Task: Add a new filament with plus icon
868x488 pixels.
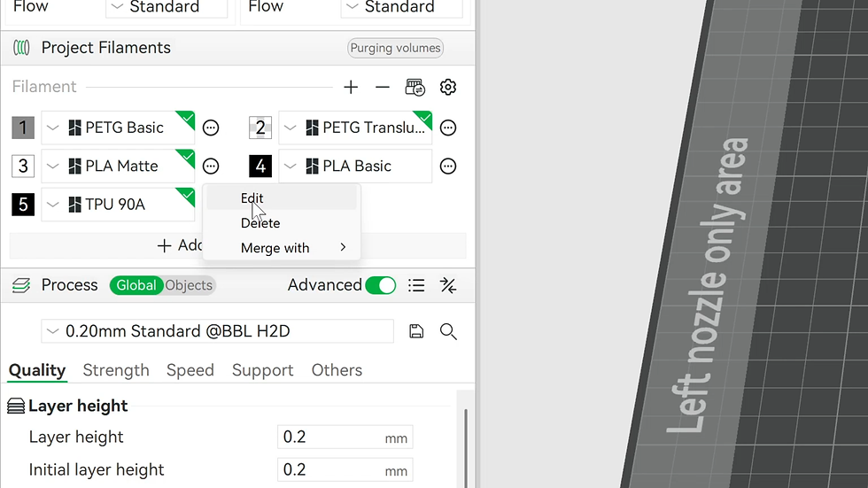Action: point(351,87)
